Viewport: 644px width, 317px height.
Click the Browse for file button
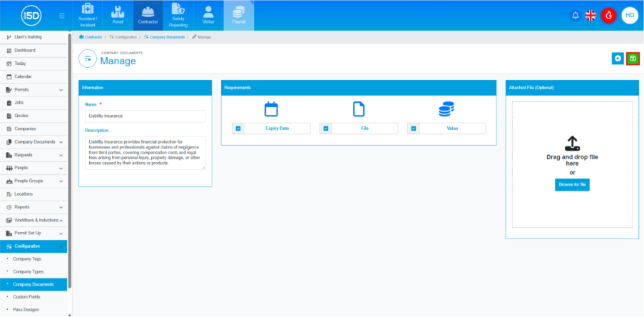[x=572, y=185]
